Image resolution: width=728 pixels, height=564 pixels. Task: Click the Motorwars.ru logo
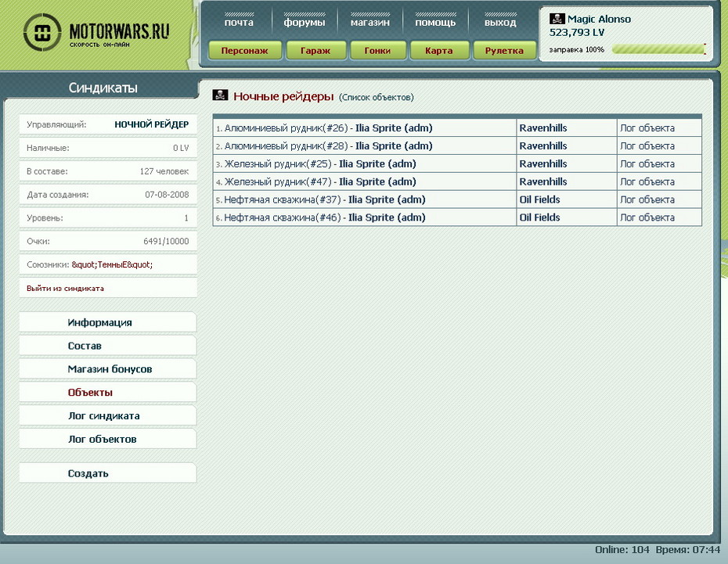tap(96, 33)
